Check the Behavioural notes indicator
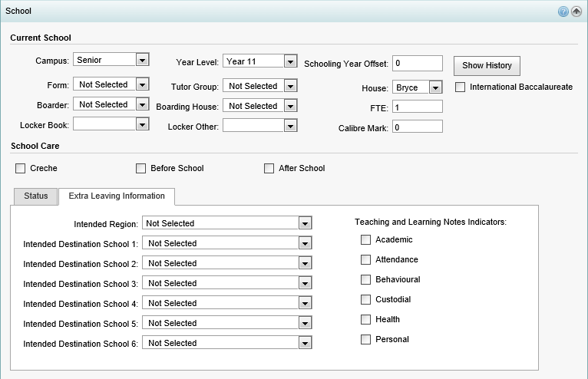Image resolution: width=588 pixels, height=379 pixels. (x=365, y=279)
